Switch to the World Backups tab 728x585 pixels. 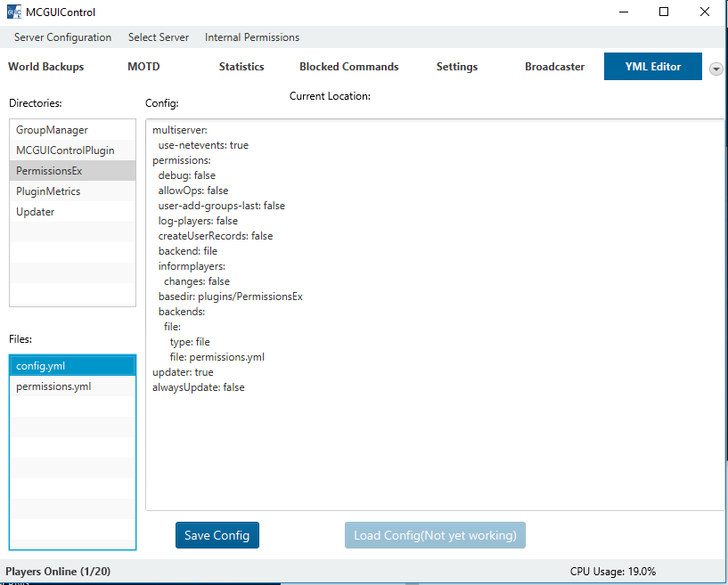click(46, 67)
